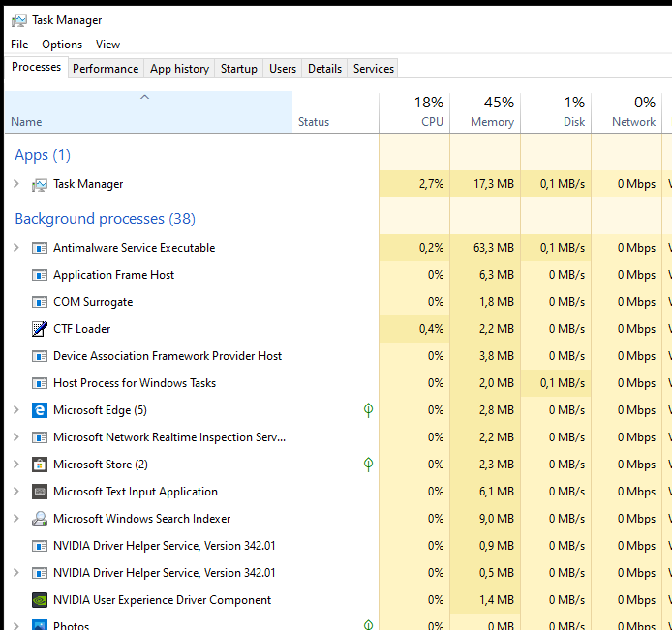This screenshot has width=672, height=630.
Task: Click the COM Surrogate process icon
Action: 40,302
